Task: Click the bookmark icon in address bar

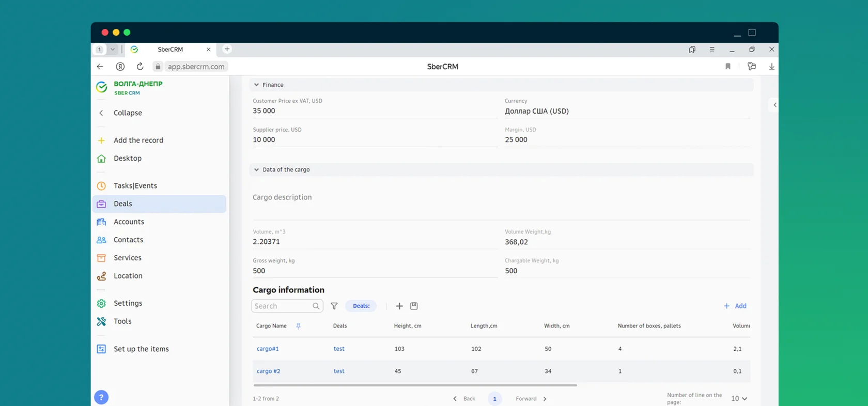Action: click(x=728, y=67)
